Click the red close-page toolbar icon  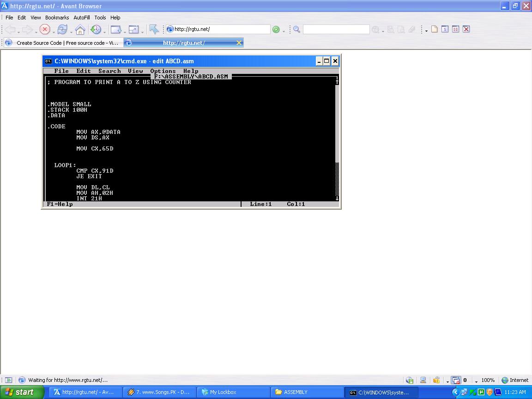click(x=466, y=29)
